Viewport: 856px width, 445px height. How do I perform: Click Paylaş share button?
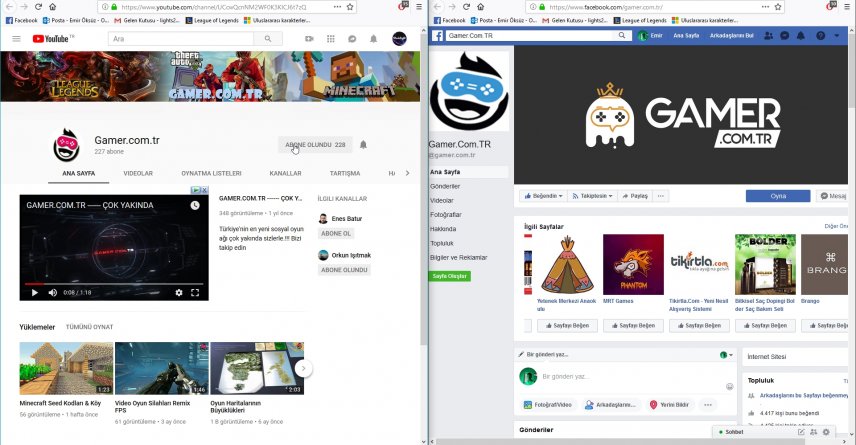[x=635, y=196]
